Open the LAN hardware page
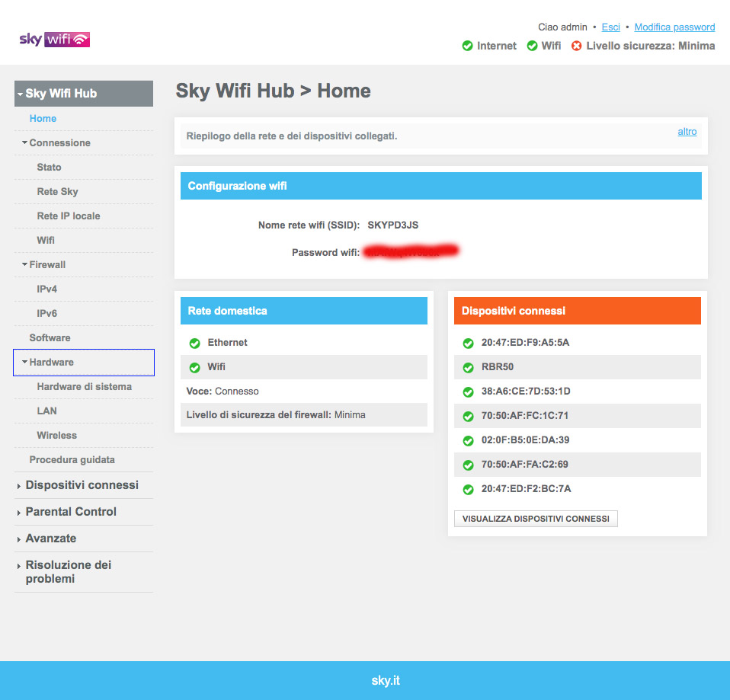 click(47, 411)
